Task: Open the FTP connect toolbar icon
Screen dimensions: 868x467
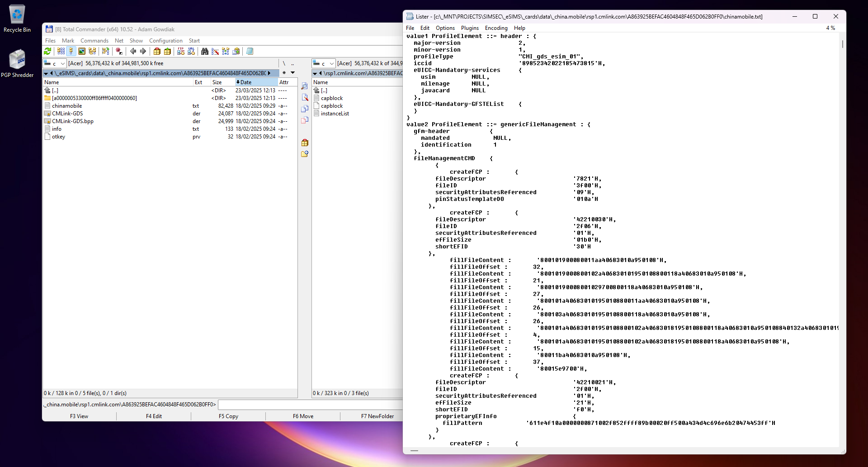Action: pos(181,52)
